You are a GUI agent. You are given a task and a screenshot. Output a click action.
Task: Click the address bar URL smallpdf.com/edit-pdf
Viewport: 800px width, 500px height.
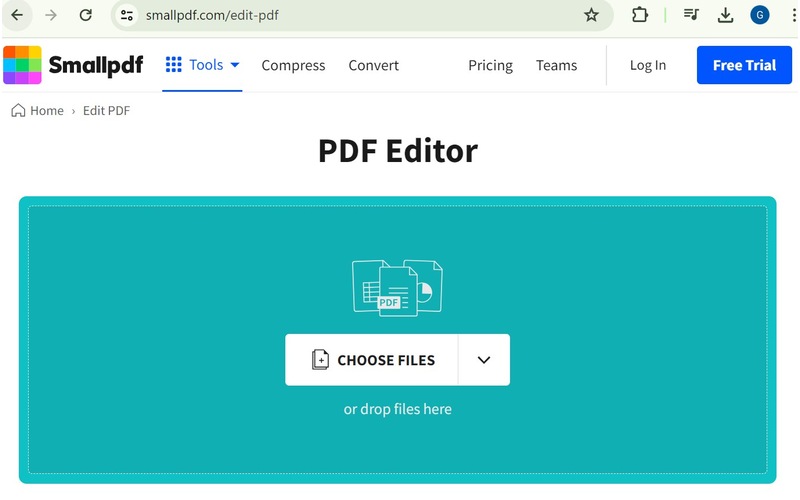tap(212, 15)
